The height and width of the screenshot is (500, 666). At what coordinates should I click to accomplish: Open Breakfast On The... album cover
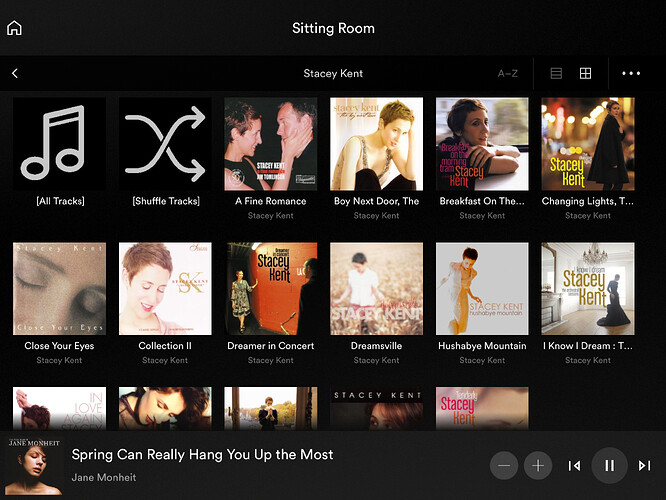coord(482,144)
